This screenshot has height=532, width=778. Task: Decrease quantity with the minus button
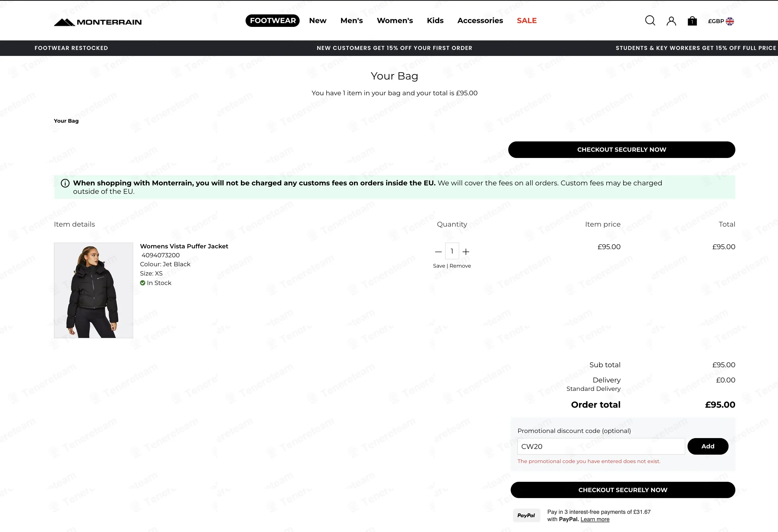[438, 252]
